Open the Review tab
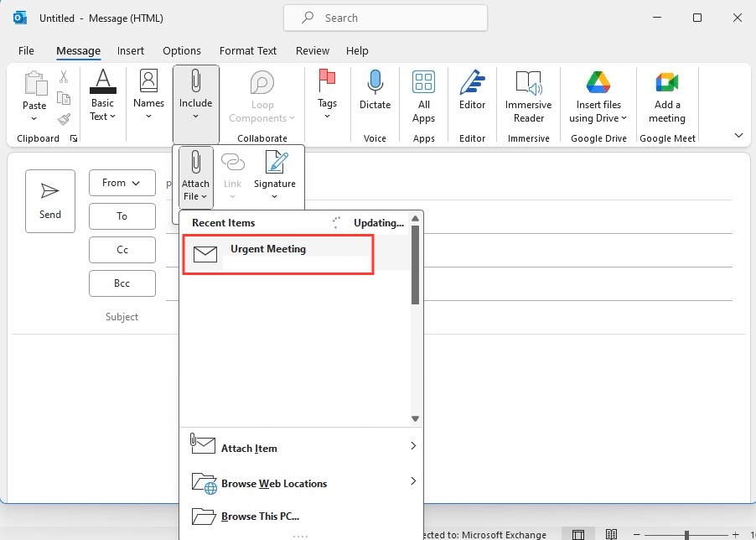Screen dimensions: 756x540 (313, 50)
